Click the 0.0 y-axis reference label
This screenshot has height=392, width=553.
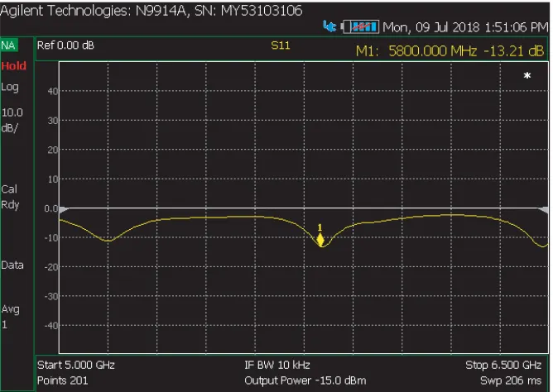tap(51, 208)
